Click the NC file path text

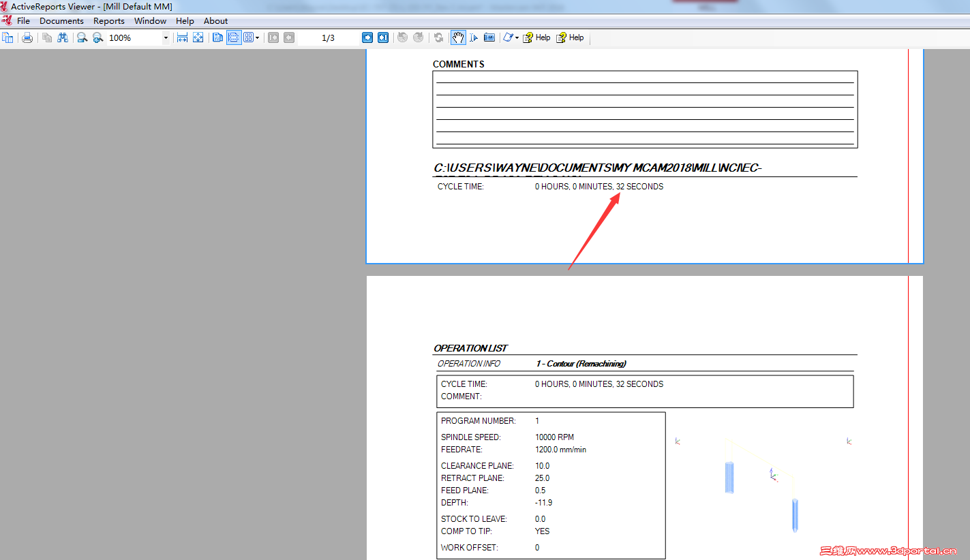(598, 168)
